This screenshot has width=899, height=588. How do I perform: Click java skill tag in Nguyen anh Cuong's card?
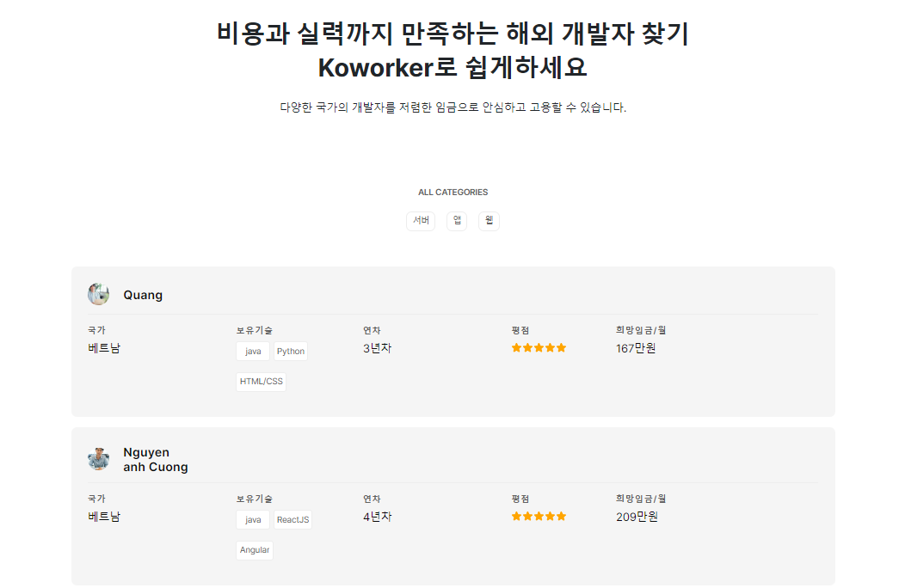[x=253, y=520]
